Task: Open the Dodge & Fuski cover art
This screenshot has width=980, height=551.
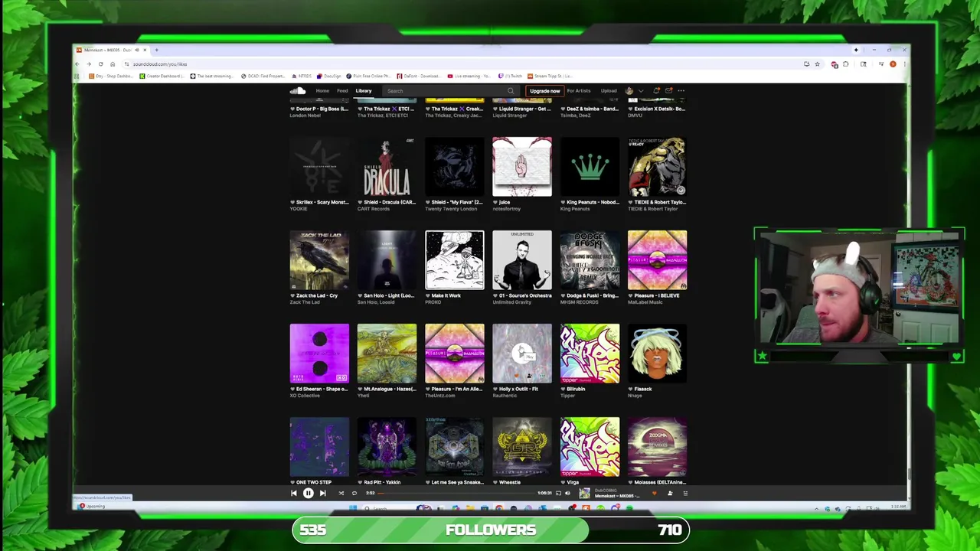Action: point(590,260)
